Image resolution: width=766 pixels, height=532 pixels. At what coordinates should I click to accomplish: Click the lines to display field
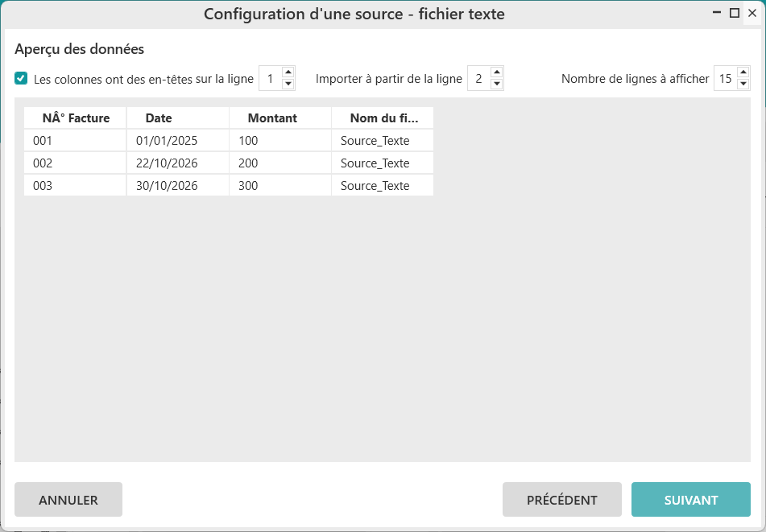pos(725,79)
